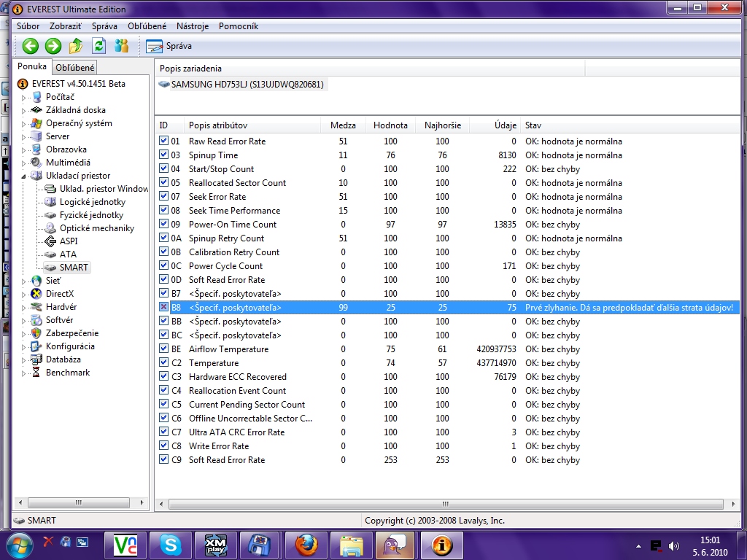Open the Pomocník menu
The height and width of the screenshot is (560, 747).
tap(239, 26)
